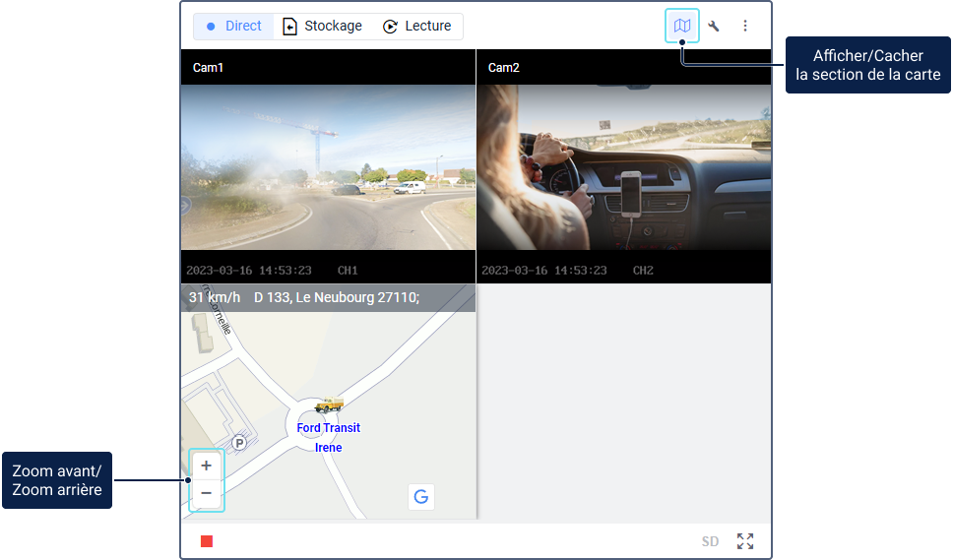
Task: Open the Stockage tab
Action: click(x=323, y=27)
